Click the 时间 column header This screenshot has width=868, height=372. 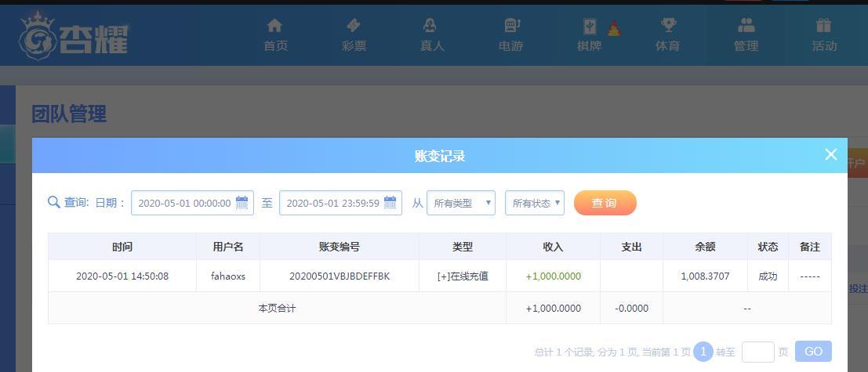122,247
